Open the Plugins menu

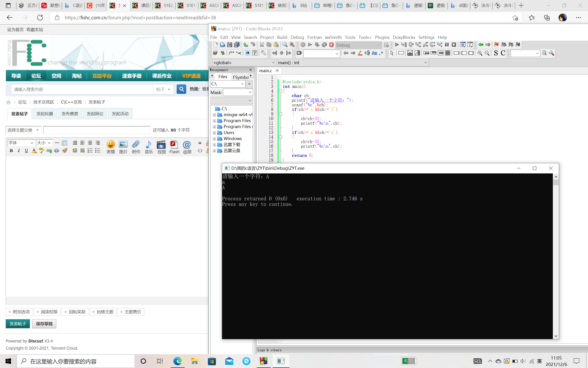coord(382,37)
